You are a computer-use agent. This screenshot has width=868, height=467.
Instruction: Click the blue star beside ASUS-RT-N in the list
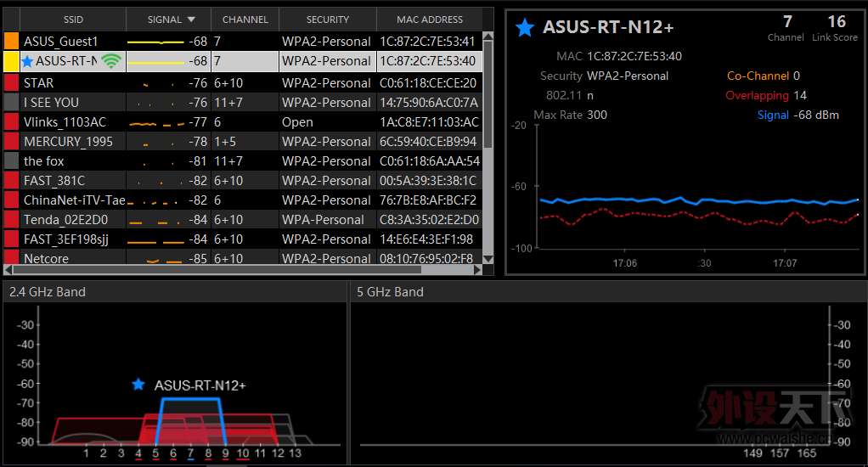28,61
